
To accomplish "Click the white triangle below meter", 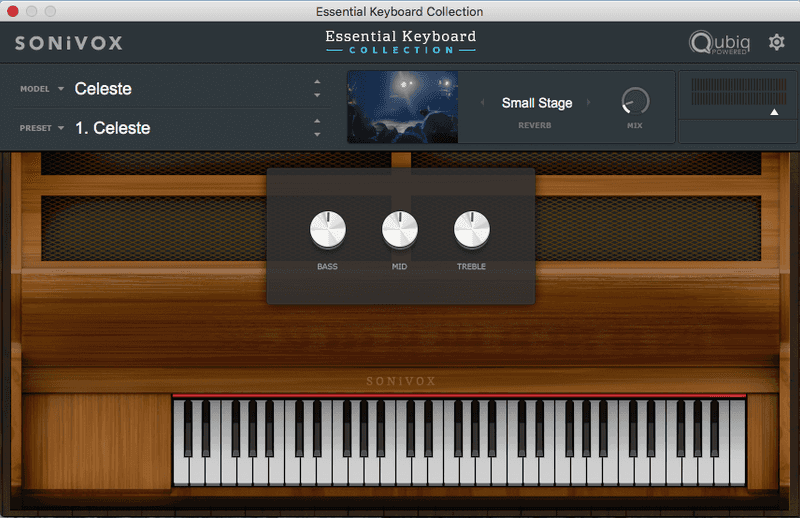I will pyautogui.click(x=774, y=112).
